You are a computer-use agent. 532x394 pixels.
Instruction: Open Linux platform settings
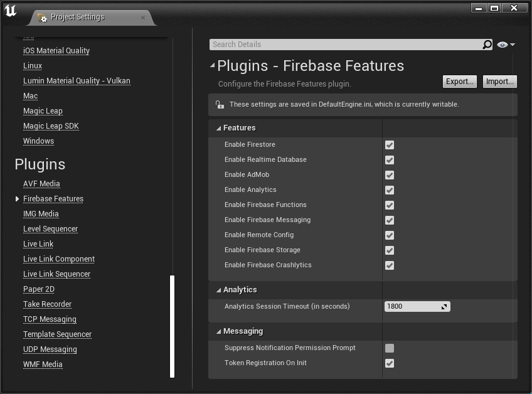pos(33,66)
